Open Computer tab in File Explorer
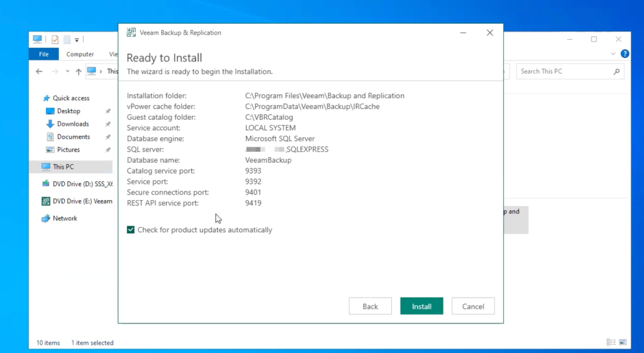Screen dimensions: 644x353 point(80,54)
